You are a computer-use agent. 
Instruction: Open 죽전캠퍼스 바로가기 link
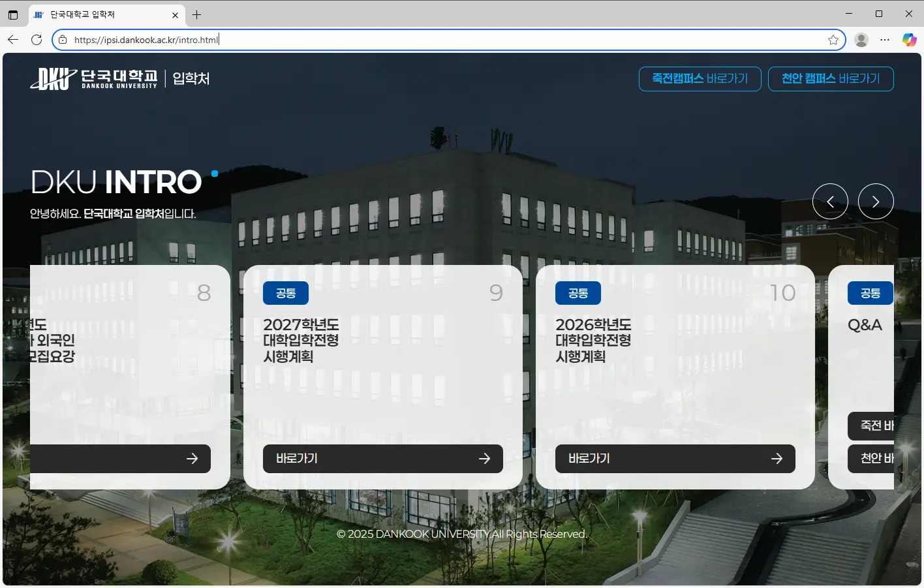click(x=700, y=79)
